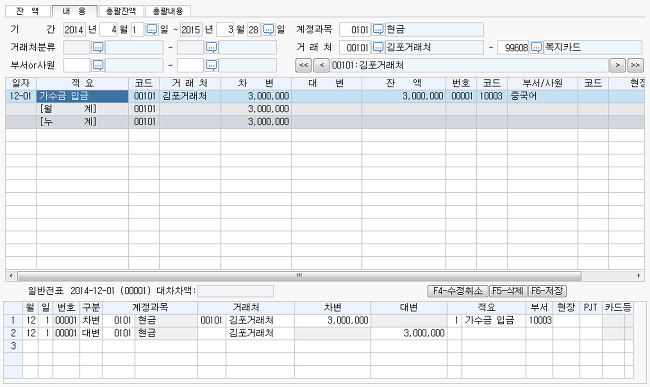Click 대변 구분 cell in voucher line 2
This screenshot has height=387, width=650.
[x=91, y=333]
